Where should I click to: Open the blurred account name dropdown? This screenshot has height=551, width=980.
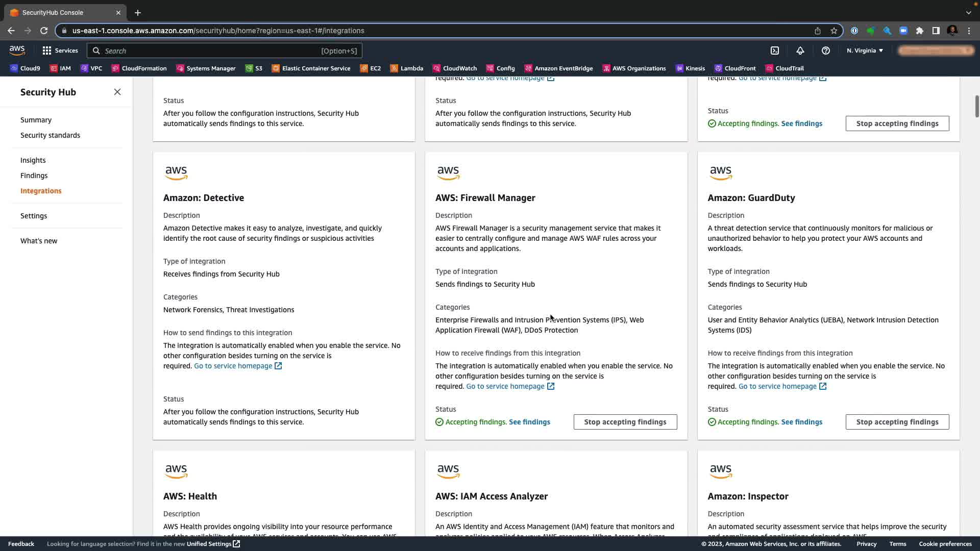click(936, 51)
